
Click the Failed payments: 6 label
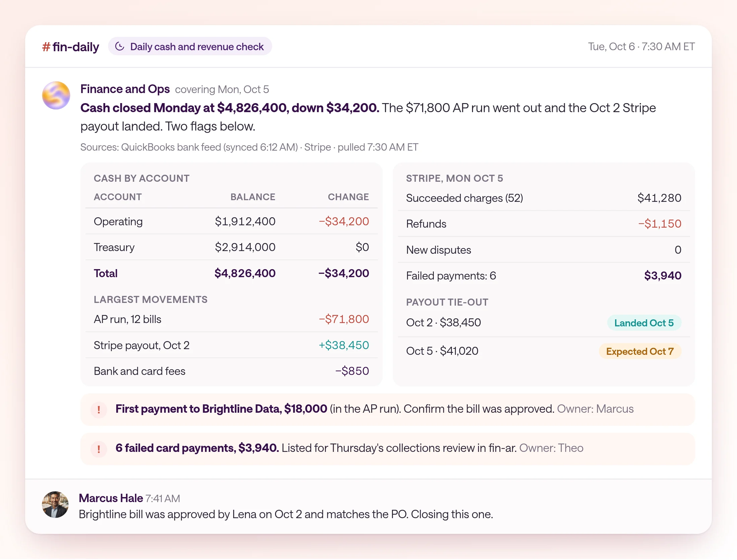tap(451, 276)
